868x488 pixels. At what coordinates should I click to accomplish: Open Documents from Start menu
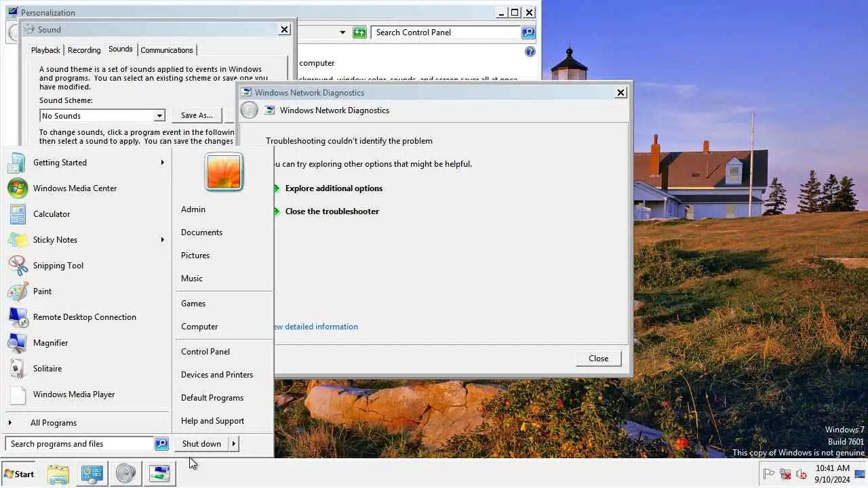pyautogui.click(x=201, y=232)
